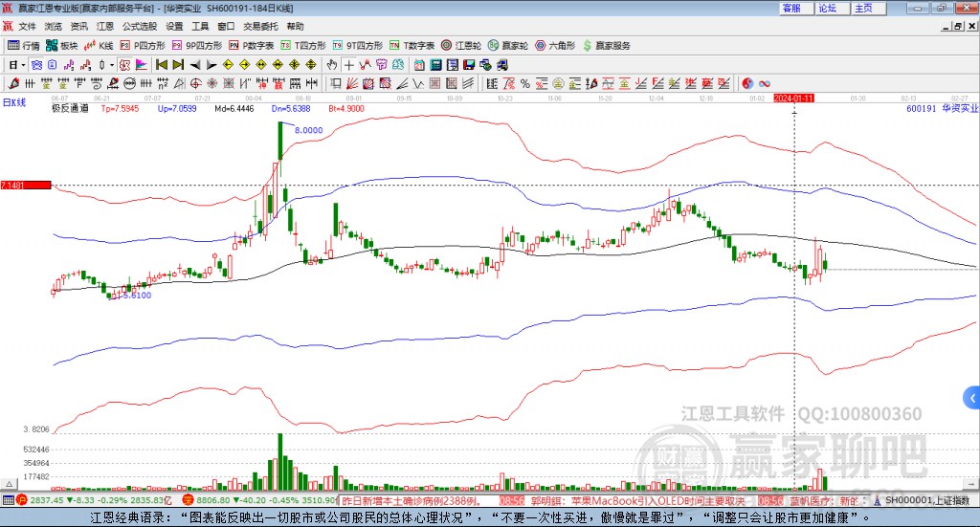
Task: Click the black right arrow toolbar icon
Action: pos(212,65)
